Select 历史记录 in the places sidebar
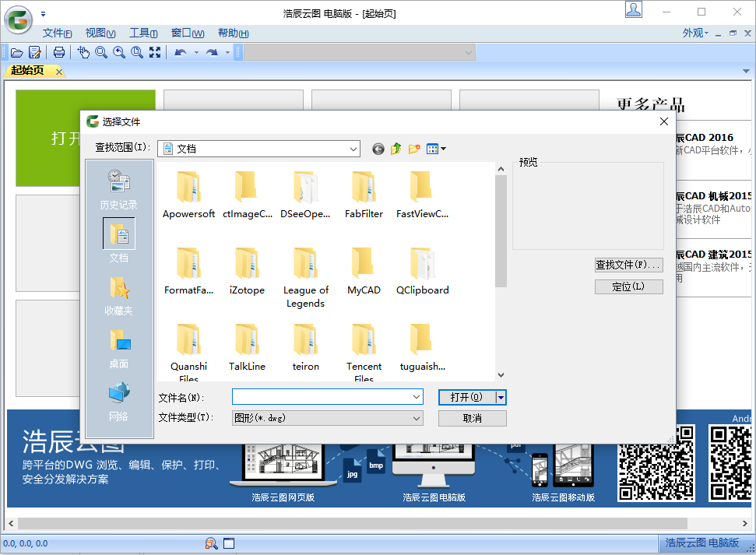 pyautogui.click(x=118, y=189)
